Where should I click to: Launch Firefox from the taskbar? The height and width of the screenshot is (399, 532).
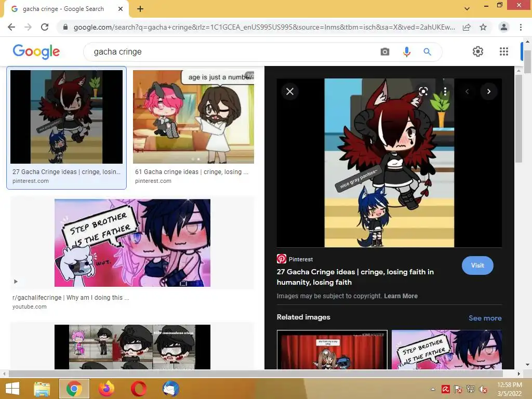click(x=106, y=389)
